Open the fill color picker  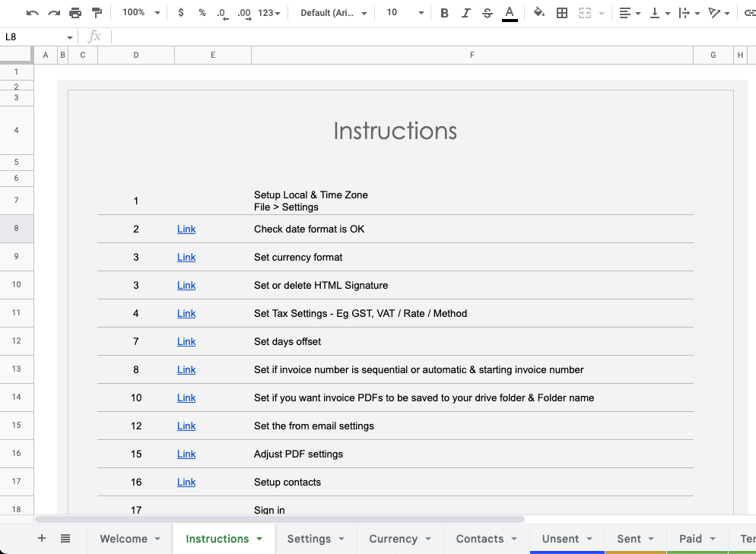point(539,13)
